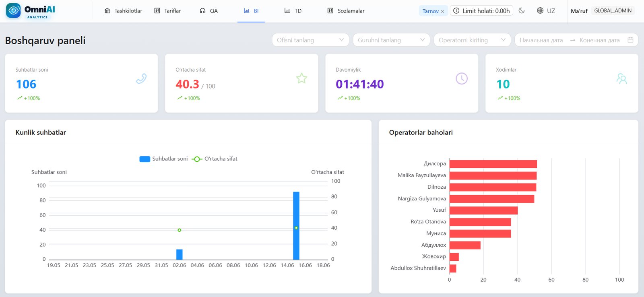644x297 pixels.
Task: Click the Malika Fayzullayeva operator label
Action: point(422,175)
